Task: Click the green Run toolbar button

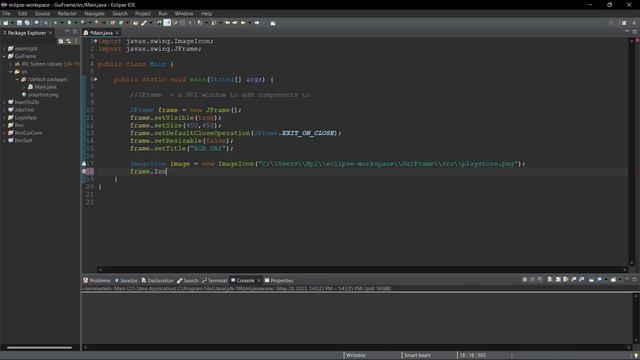Action: pos(69,23)
